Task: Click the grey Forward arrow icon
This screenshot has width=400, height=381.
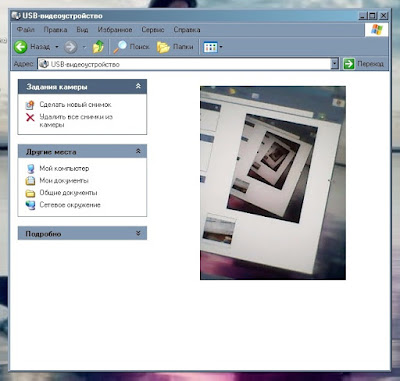Action: click(70, 47)
